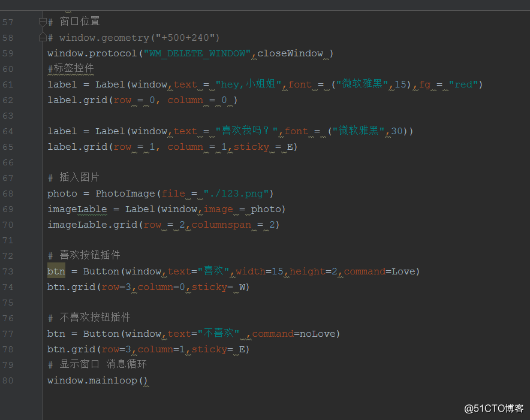The height and width of the screenshot is (420, 530).
Task: Click image = photo on line 69
Action: 242,209
